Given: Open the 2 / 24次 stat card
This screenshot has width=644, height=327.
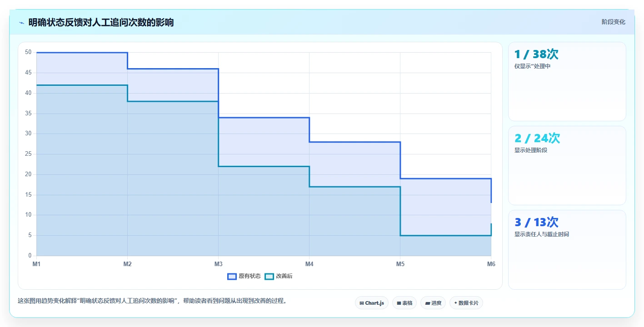Looking at the screenshot, I should click(567, 166).
